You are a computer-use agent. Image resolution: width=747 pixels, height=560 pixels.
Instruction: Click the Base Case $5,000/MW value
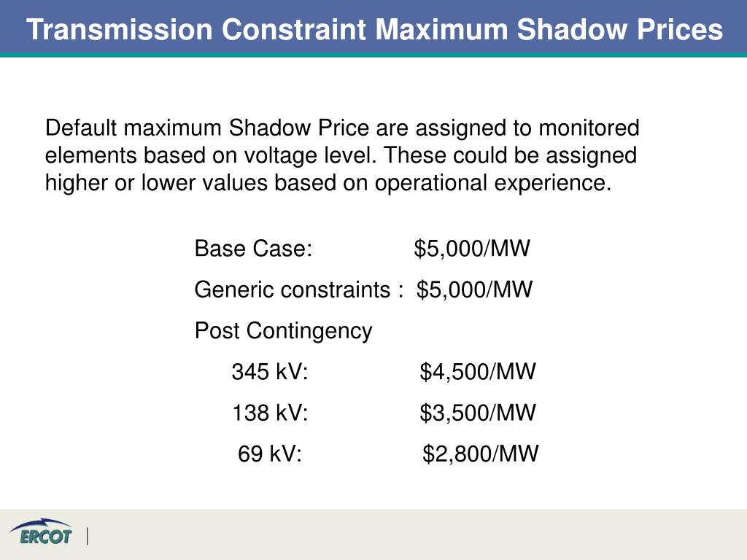[472, 249]
